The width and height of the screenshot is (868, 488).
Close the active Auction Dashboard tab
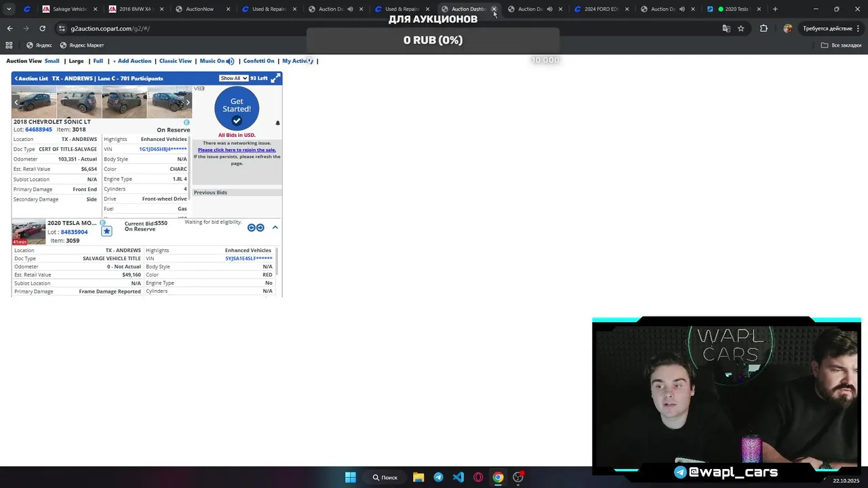point(494,9)
